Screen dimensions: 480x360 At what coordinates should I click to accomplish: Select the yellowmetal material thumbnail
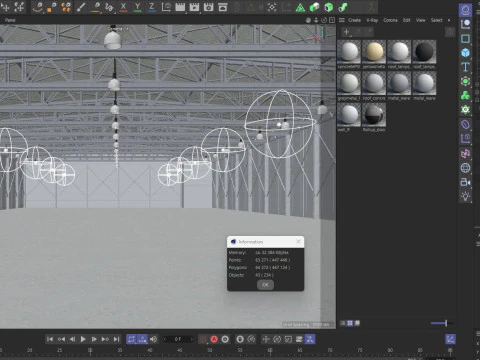374,52
